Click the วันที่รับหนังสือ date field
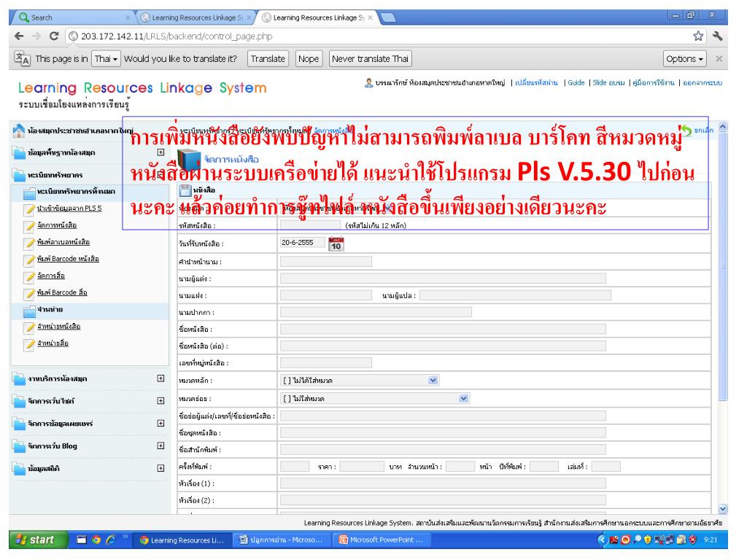747x560 pixels. point(303,243)
